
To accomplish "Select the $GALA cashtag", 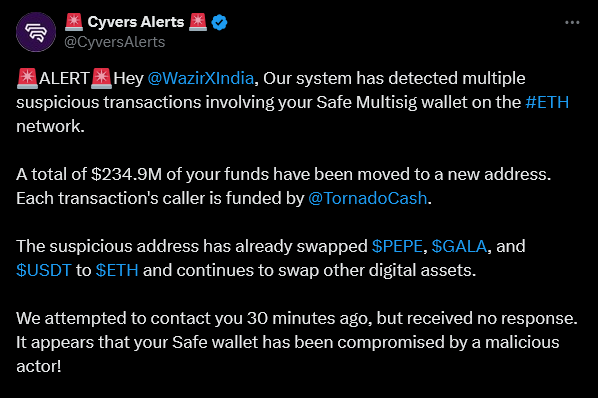I will pyautogui.click(x=459, y=246).
